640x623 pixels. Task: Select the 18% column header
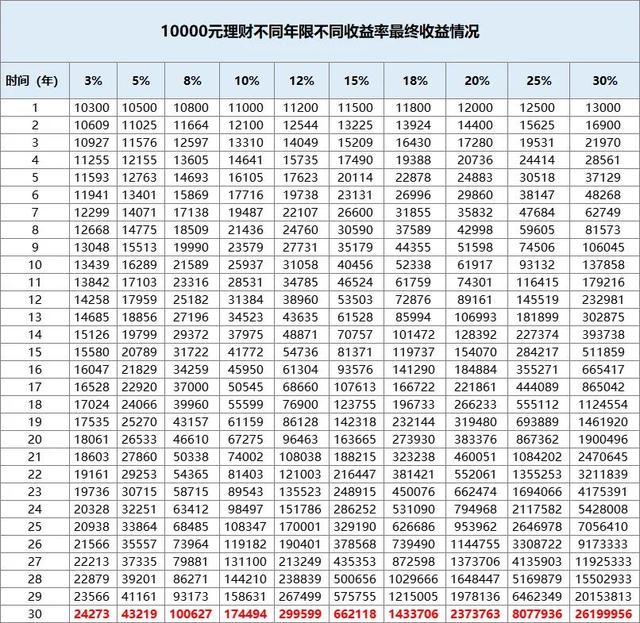[x=415, y=81]
